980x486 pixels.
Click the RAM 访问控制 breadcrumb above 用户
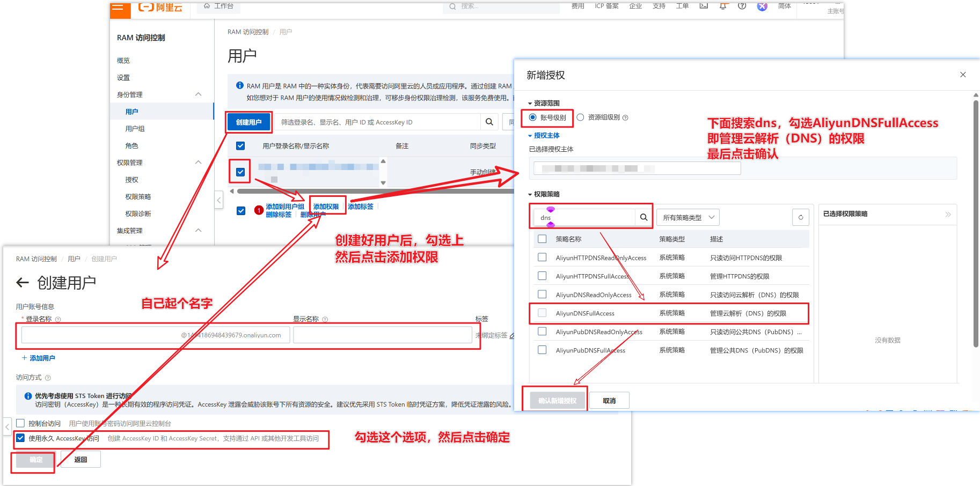point(248,32)
